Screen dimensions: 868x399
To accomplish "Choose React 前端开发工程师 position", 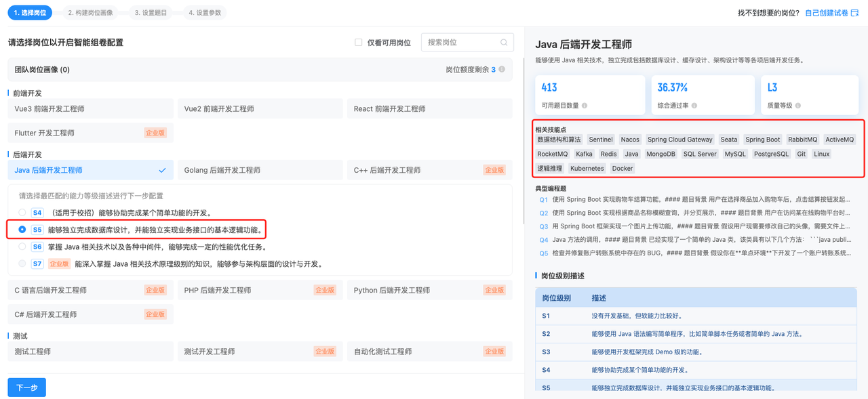I will click(x=430, y=108).
